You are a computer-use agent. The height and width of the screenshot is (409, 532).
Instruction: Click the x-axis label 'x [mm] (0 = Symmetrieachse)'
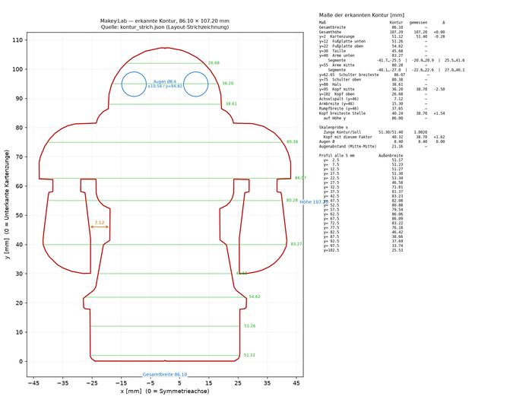165,391
